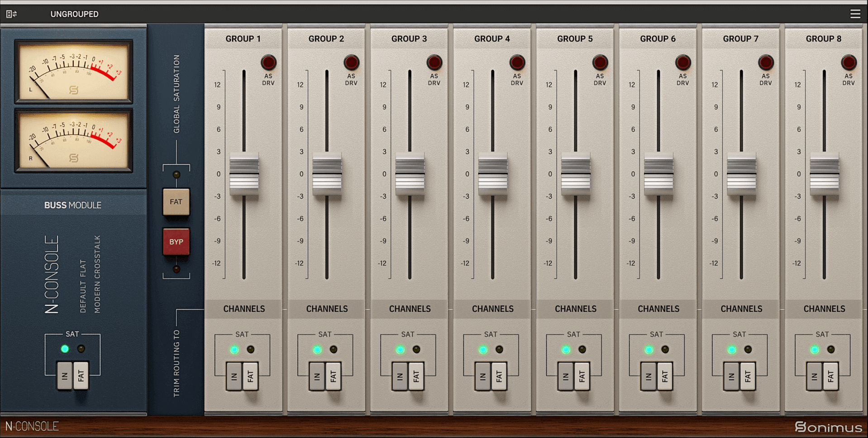Toggle the Buss Module IN switch
This screenshot has width=868, height=438.
click(65, 375)
